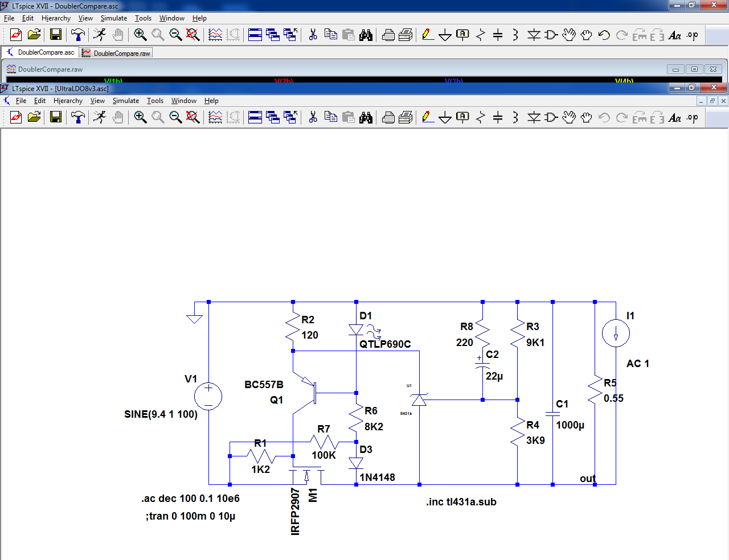Open Tools menu in UltraLDO8v3 window

155,101
